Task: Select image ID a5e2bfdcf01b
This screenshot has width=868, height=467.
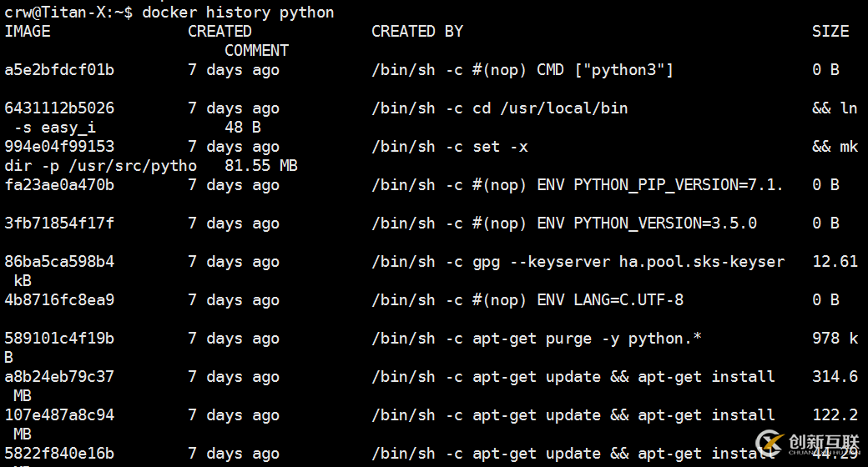Action: pos(59,70)
